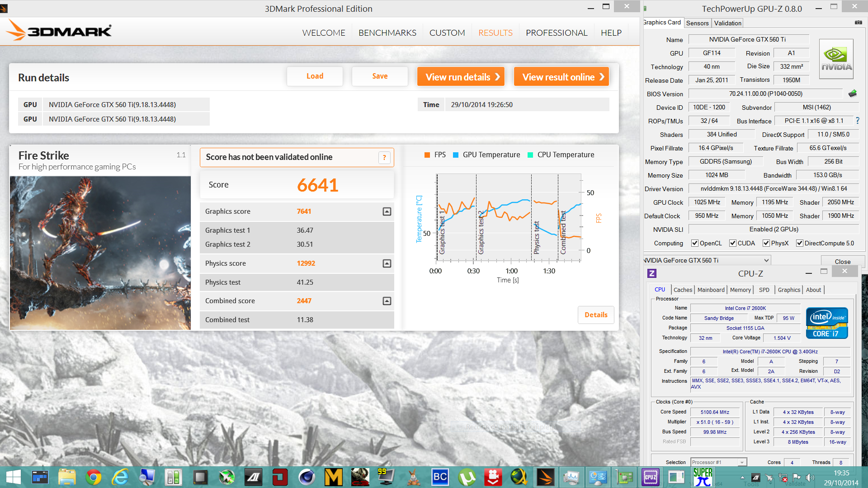
Task: Click the CPU-Z taskbar icon
Action: (x=650, y=477)
